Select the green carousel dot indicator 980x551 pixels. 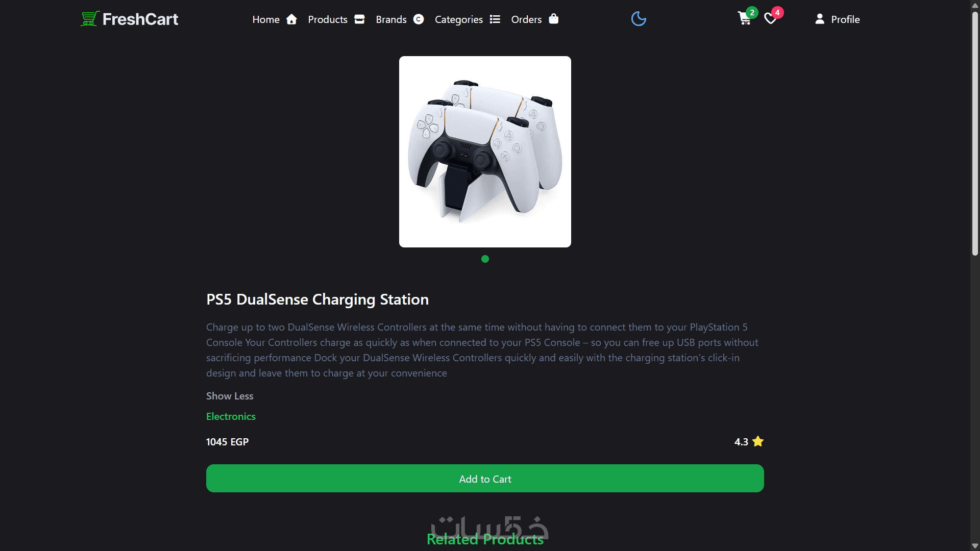(485, 259)
